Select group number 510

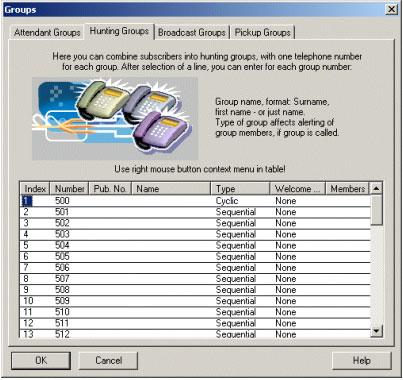[196, 312]
